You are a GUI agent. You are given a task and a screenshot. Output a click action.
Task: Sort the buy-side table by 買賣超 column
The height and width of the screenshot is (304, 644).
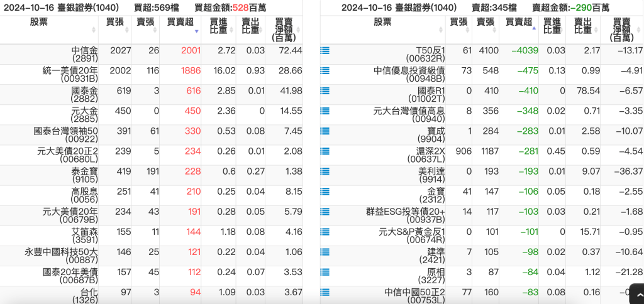click(179, 25)
